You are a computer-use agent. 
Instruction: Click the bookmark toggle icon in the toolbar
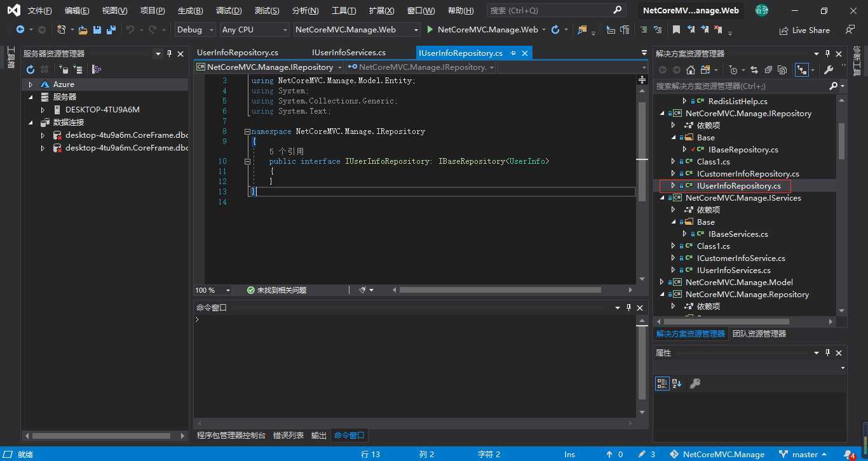coord(676,30)
